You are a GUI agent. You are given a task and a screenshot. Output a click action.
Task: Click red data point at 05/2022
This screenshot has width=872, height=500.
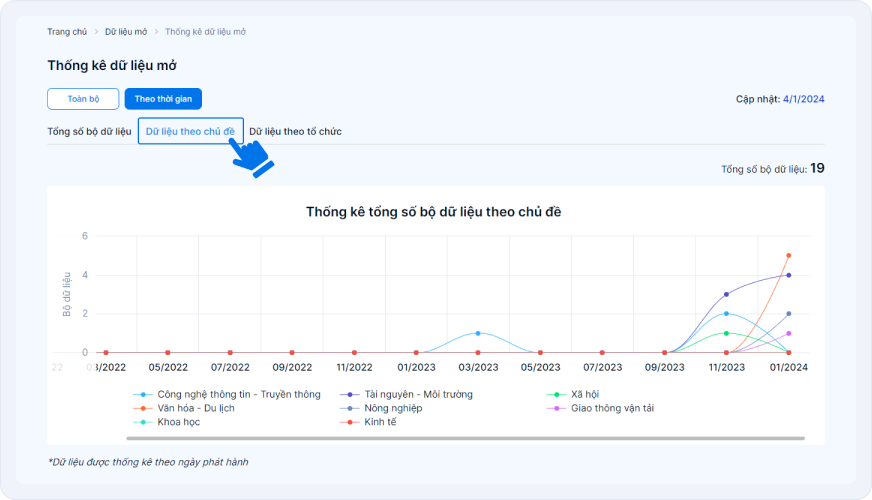168,353
